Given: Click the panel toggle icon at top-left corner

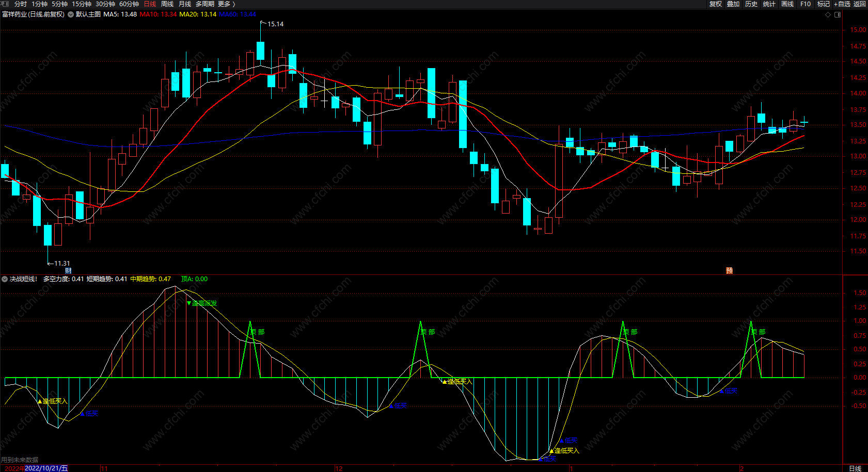Looking at the screenshot, I should (5, 4).
